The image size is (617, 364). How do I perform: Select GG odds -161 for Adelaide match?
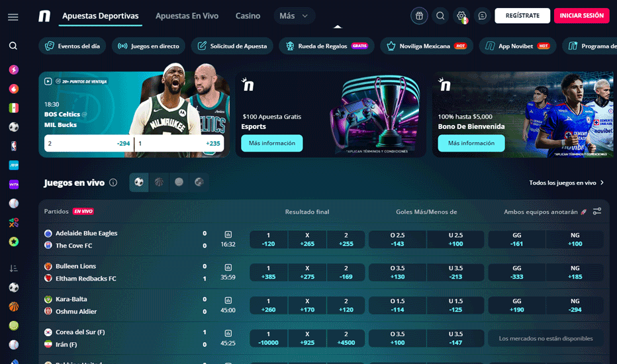click(x=517, y=240)
